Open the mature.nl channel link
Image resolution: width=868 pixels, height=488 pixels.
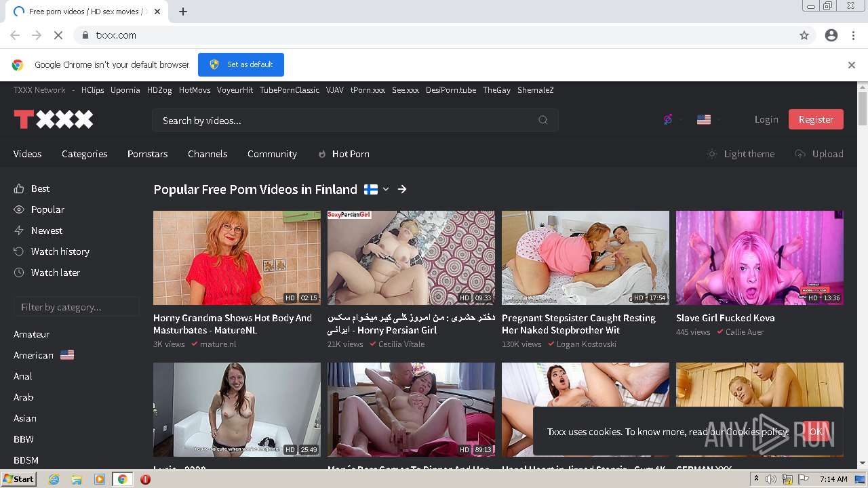click(x=218, y=344)
